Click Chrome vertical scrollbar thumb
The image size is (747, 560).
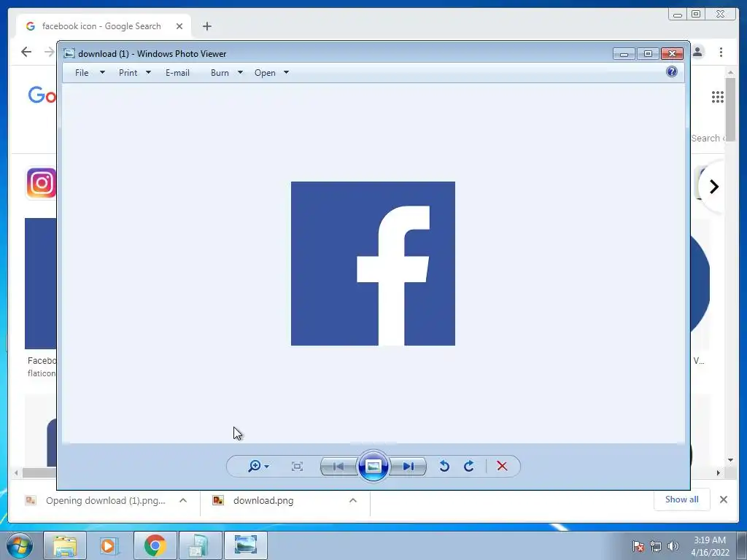[731, 109]
